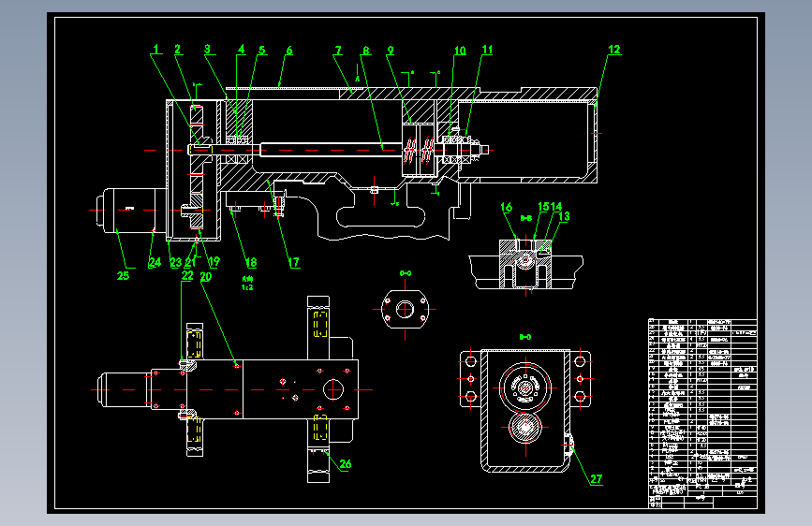Click part callout number 27
812x526 pixels.
(x=597, y=479)
